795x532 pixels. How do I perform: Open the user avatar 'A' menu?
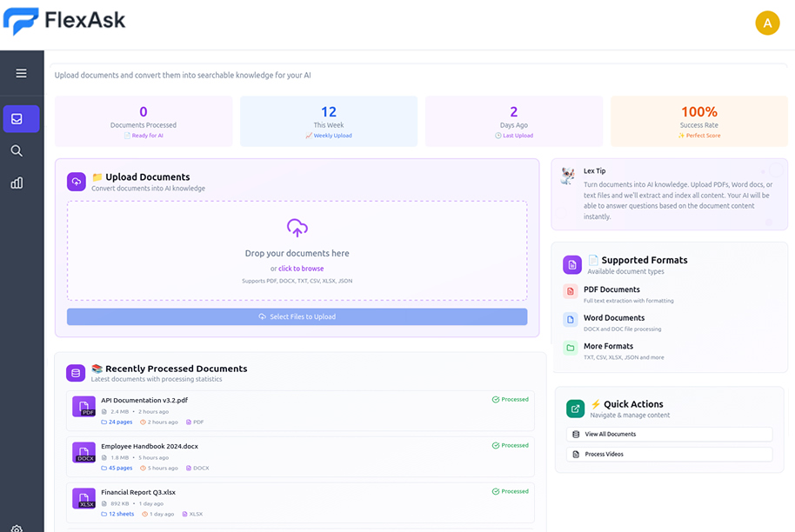(x=767, y=23)
